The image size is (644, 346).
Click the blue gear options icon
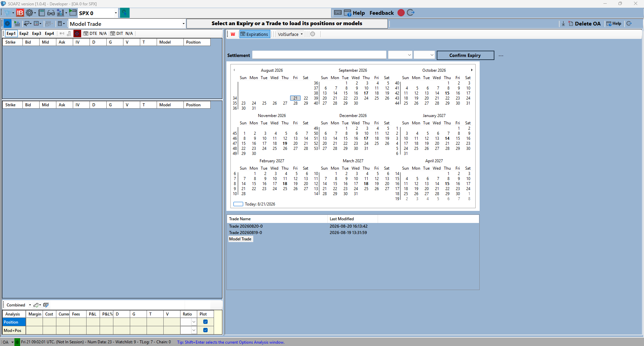pos(7,23)
